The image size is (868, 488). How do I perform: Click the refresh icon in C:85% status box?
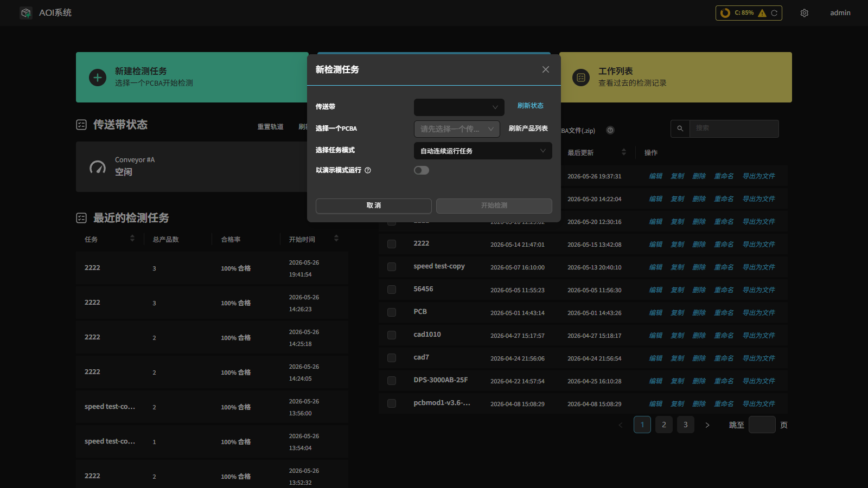[x=774, y=13]
